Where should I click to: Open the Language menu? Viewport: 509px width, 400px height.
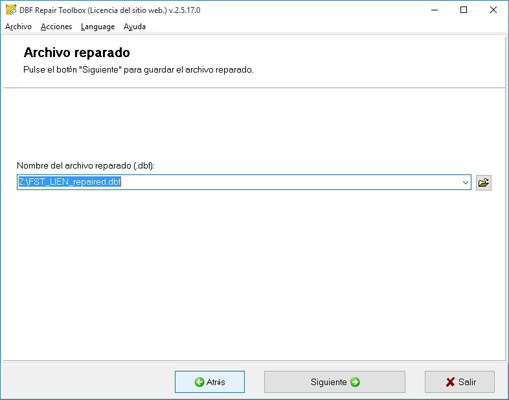coord(98,27)
